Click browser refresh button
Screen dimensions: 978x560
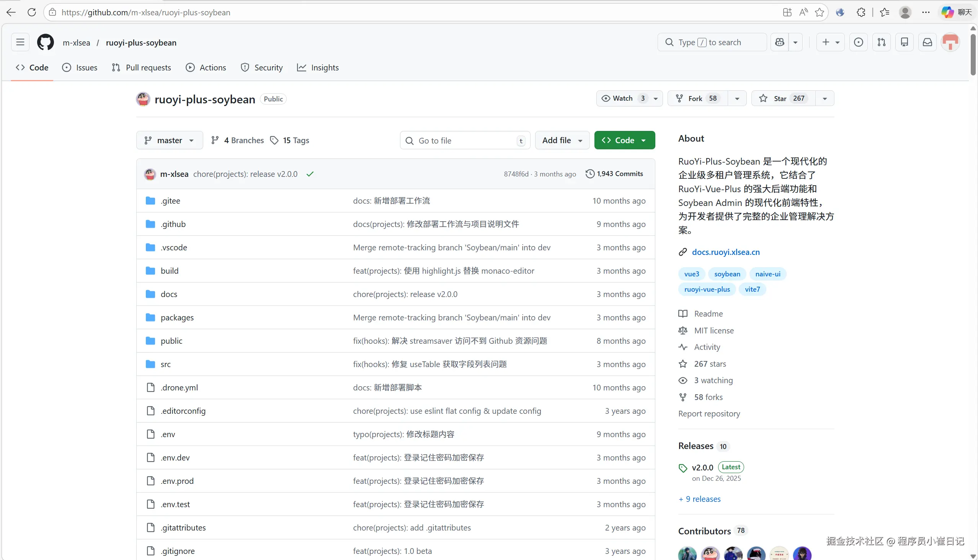32,12
